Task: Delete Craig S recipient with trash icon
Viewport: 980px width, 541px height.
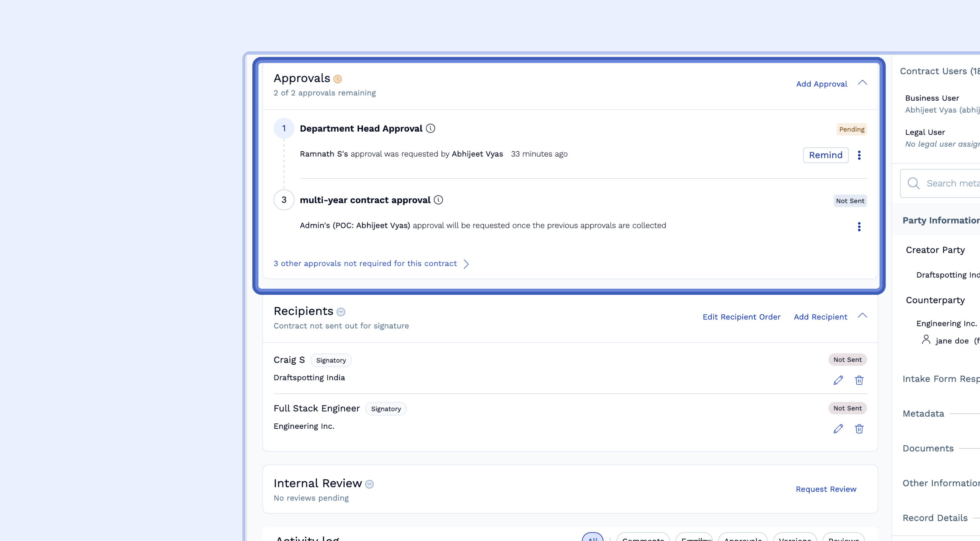Action: coord(859,380)
